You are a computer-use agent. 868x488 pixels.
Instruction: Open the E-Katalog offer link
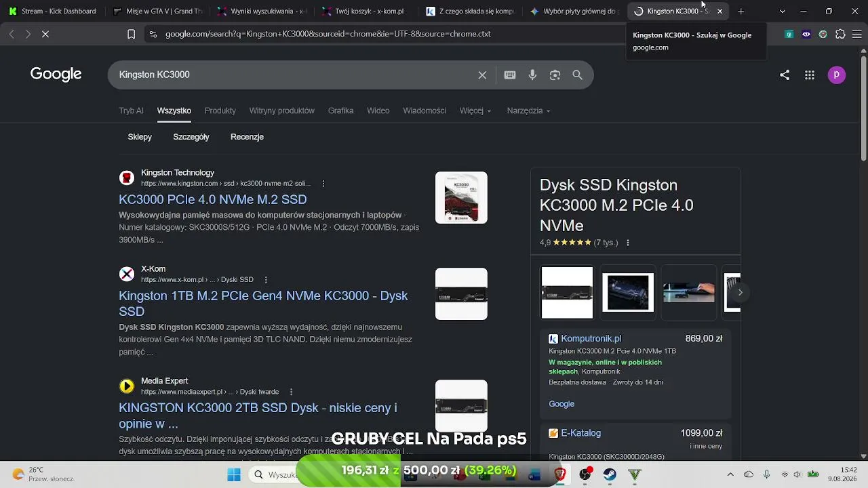pos(581,433)
